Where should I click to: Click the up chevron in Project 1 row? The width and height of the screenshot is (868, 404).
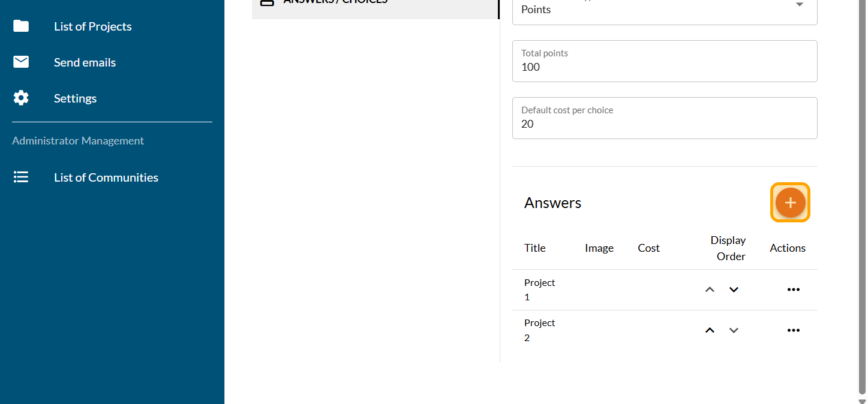click(x=710, y=290)
